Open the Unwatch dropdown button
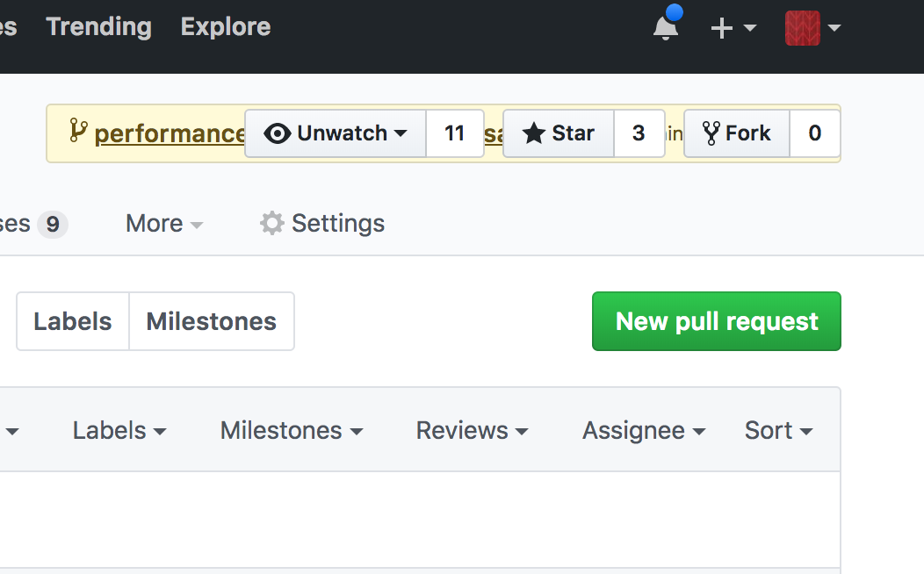Image resolution: width=924 pixels, height=574 pixels. point(336,133)
